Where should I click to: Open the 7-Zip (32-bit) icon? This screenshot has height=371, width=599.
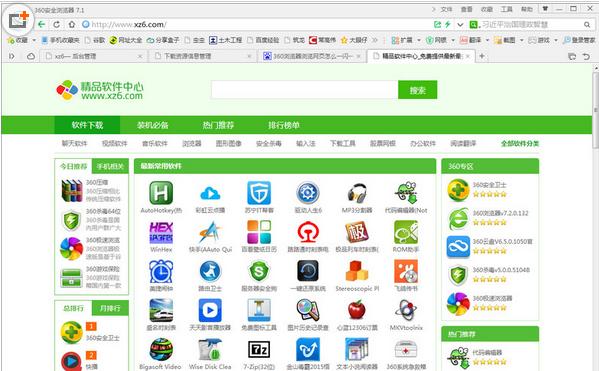pos(259,350)
